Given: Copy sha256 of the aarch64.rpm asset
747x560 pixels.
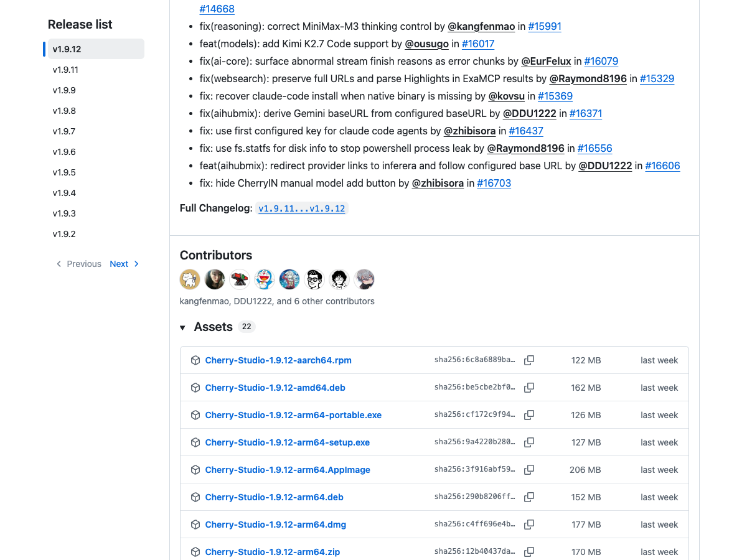Looking at the screenshot, I should click(529, 360).
